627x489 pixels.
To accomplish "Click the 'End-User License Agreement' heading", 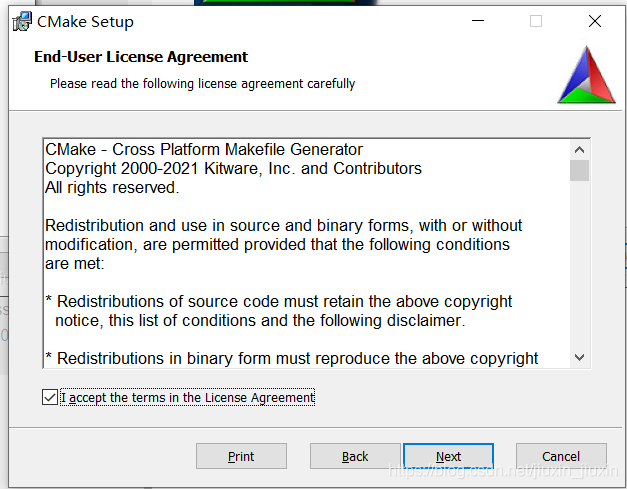I will pos(141,57).
